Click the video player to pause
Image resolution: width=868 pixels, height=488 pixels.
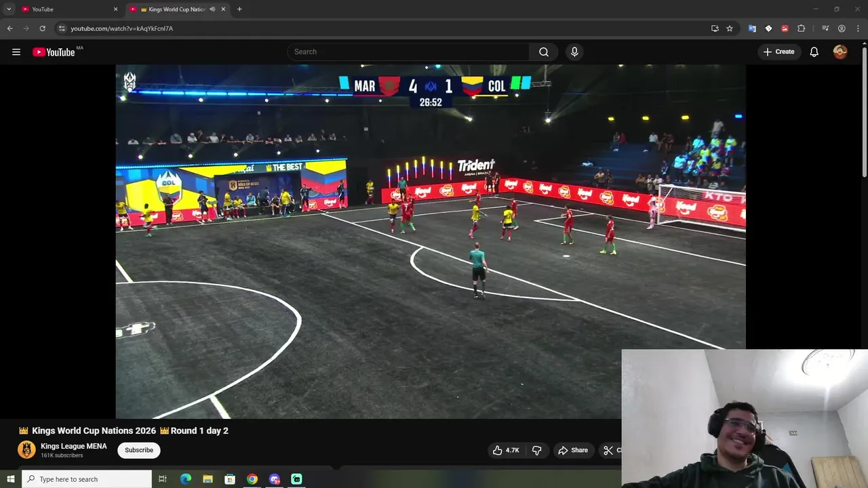(x=431, y=241)
